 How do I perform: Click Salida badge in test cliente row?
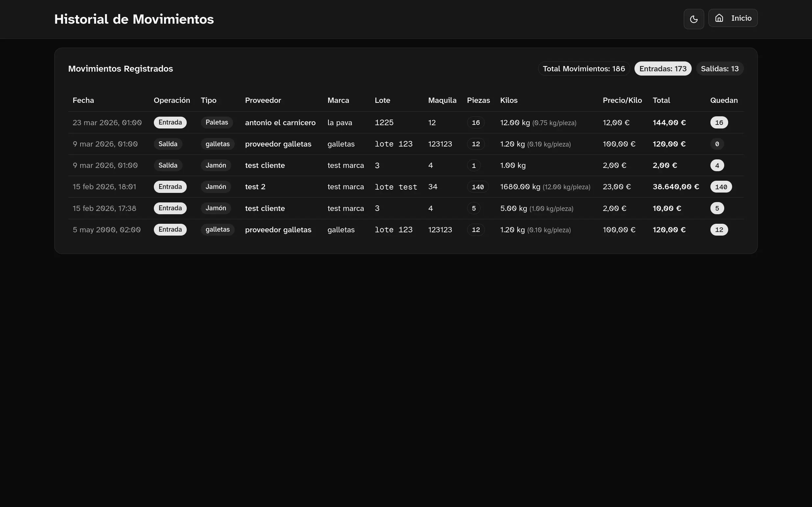tap(168, 165)
